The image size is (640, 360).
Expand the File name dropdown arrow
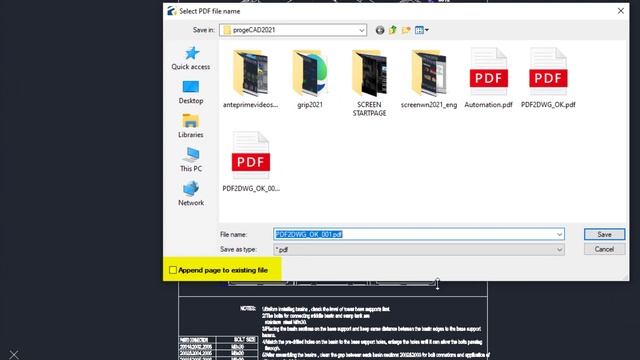559,234
